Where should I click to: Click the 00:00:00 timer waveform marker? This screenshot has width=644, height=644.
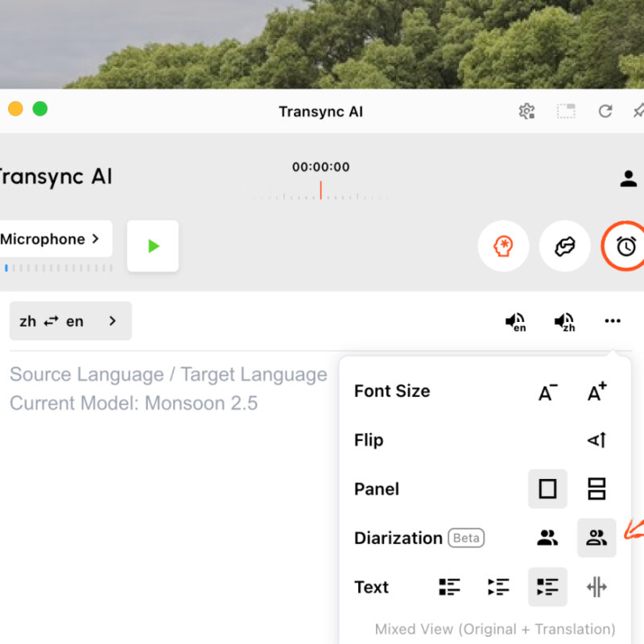320,190
